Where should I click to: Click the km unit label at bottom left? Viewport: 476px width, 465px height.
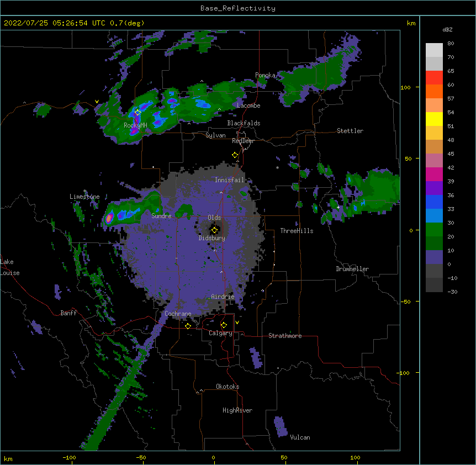point(8,459)
